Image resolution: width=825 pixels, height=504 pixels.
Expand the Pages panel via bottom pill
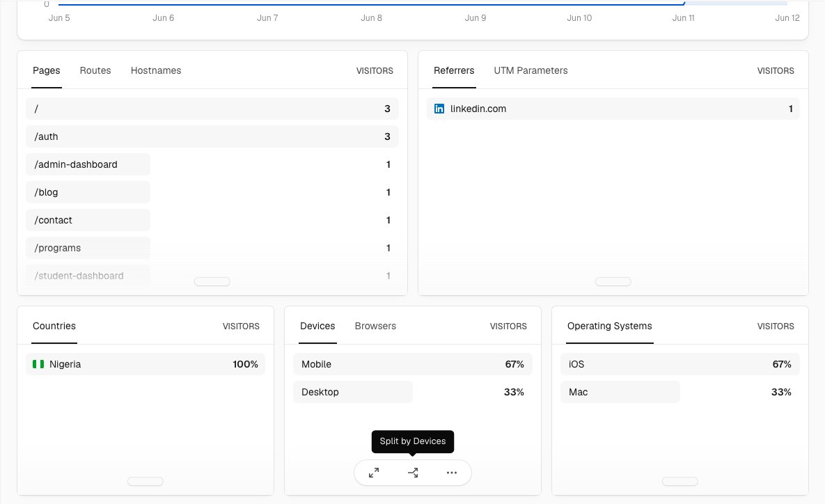pos(212,281)
